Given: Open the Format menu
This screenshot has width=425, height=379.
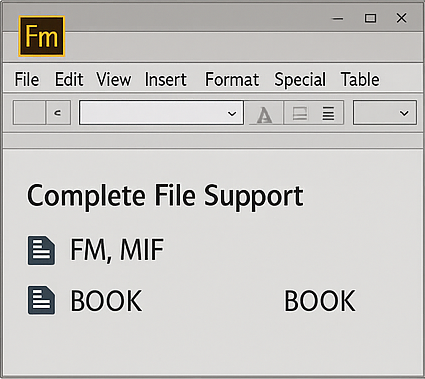Looking at the screenshot, I should 232,80.
